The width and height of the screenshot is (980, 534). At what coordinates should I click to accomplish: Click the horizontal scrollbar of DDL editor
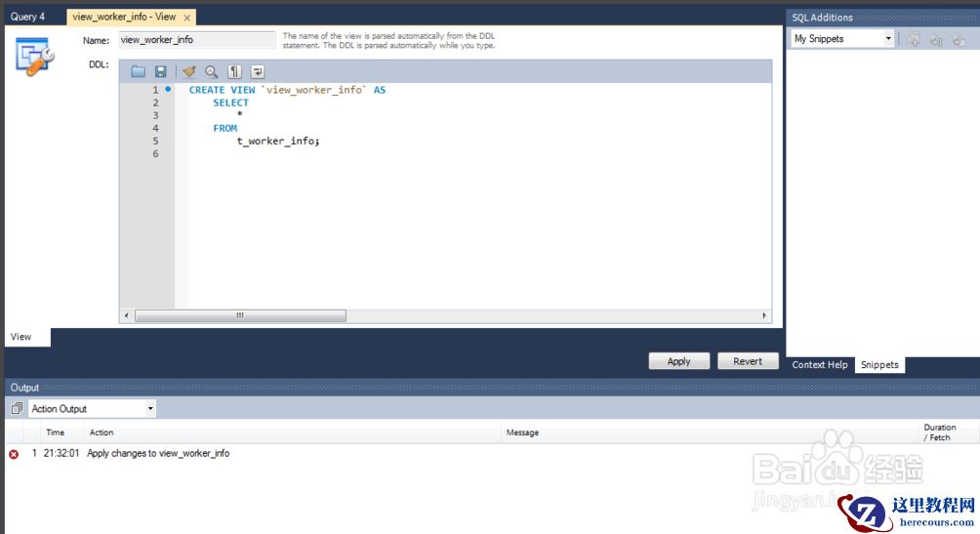[239, 316]
